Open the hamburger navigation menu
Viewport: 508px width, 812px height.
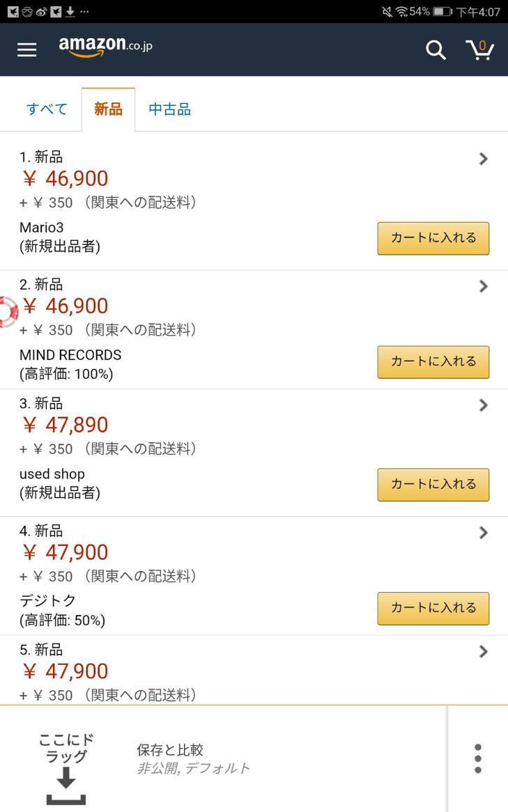point(27,49)
